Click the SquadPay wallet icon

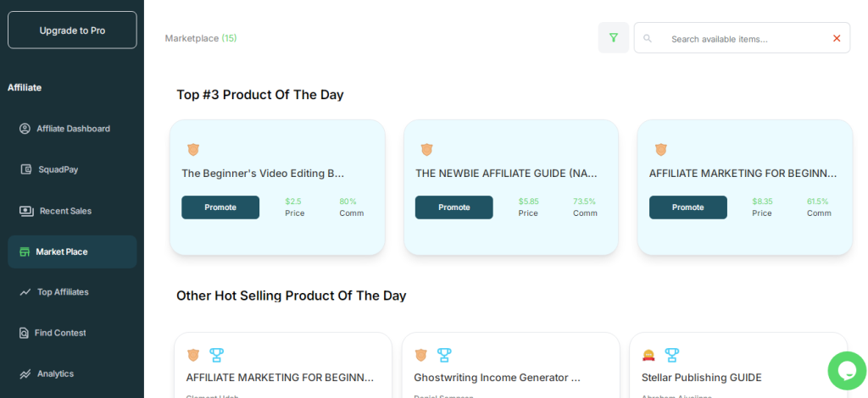click(26, 169)
